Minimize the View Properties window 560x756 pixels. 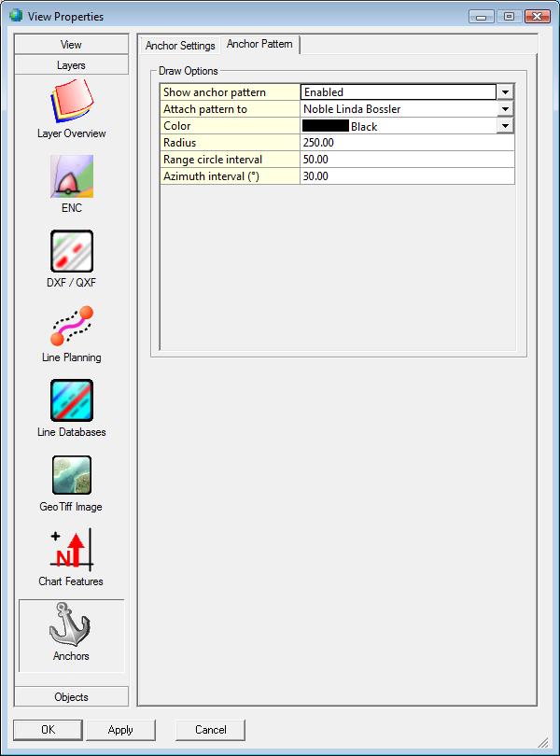[x=481, y=17]
